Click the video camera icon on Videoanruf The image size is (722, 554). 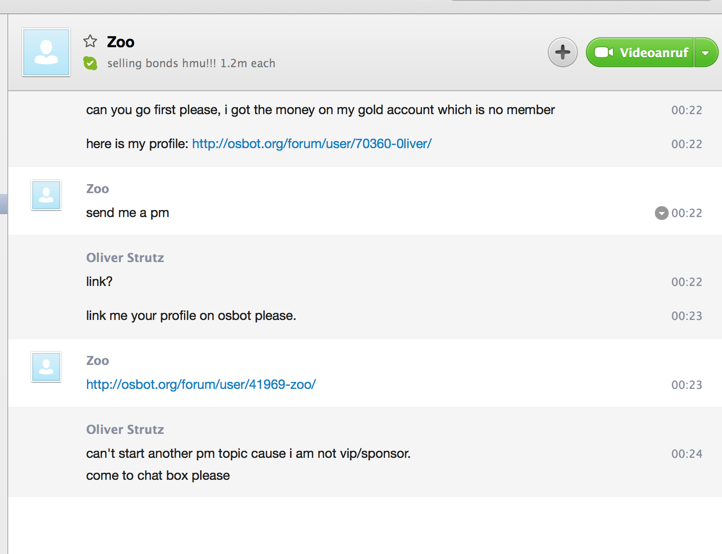[x=604, y=53]
